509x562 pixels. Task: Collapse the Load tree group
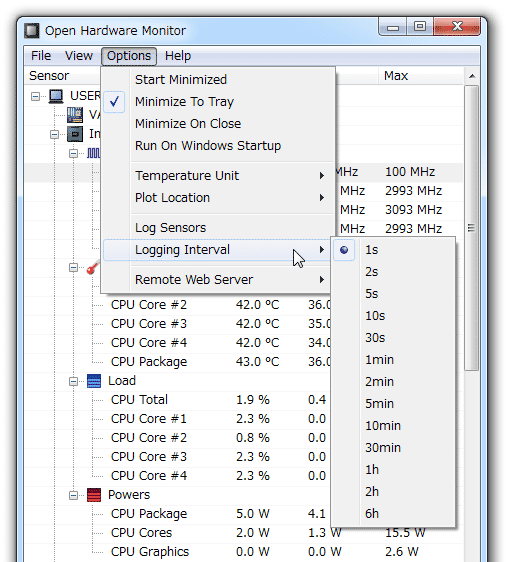pyautogui.click(x=73, y=381)
